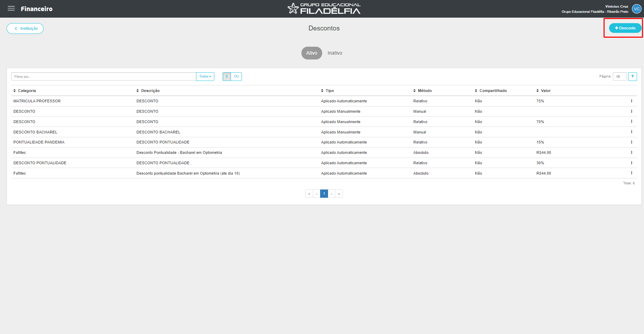Switch to the Ativo discounts
The width and height of the screenshot is (644, 334).
click(x=311, y=53)
